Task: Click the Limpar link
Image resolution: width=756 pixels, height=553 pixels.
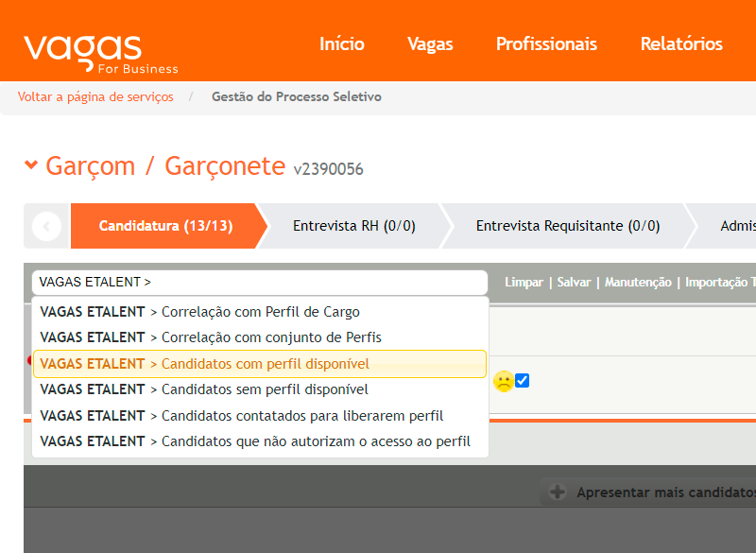Action: 524,282
